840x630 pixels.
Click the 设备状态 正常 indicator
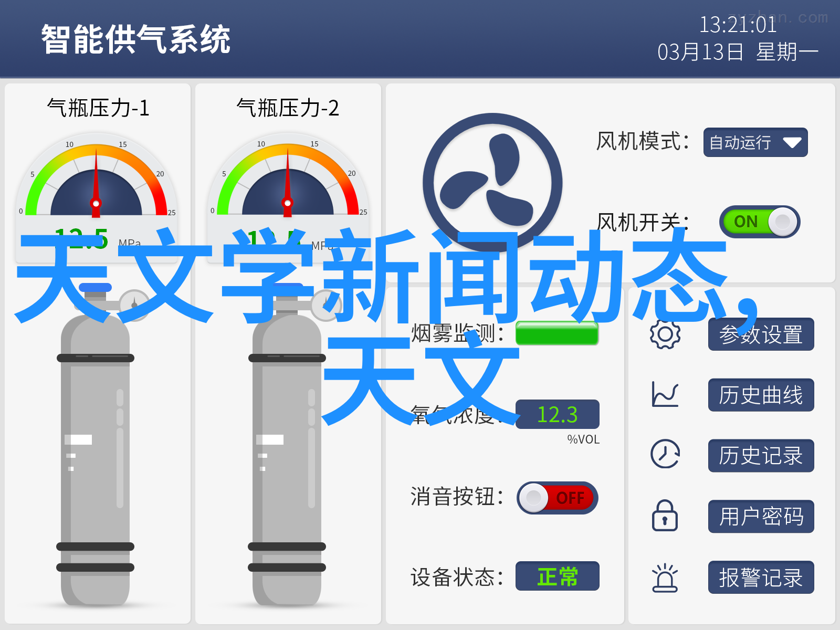(x=558, y=576)
